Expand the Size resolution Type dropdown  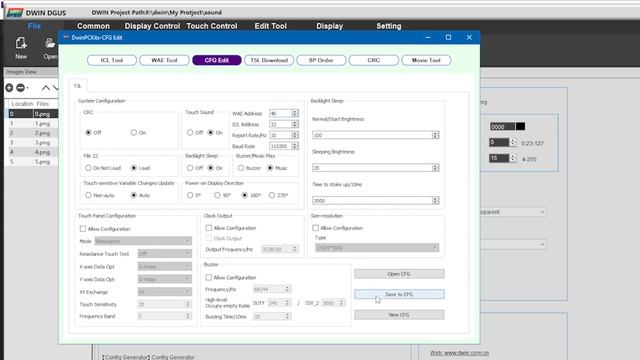pyautogui.click(x=377, y=247)
